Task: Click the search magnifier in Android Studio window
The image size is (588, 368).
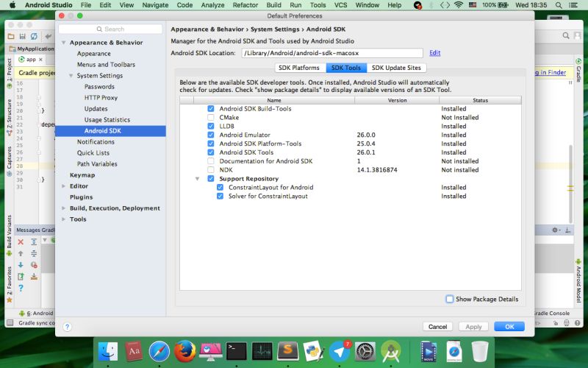Action: click(566, 35)
